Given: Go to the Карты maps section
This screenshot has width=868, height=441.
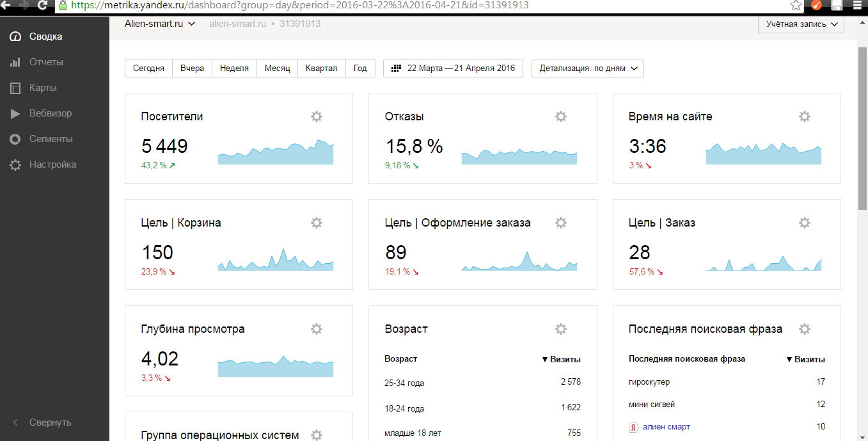Looking at the screenshot, I should pyautogui.click(x=43, y=88).
